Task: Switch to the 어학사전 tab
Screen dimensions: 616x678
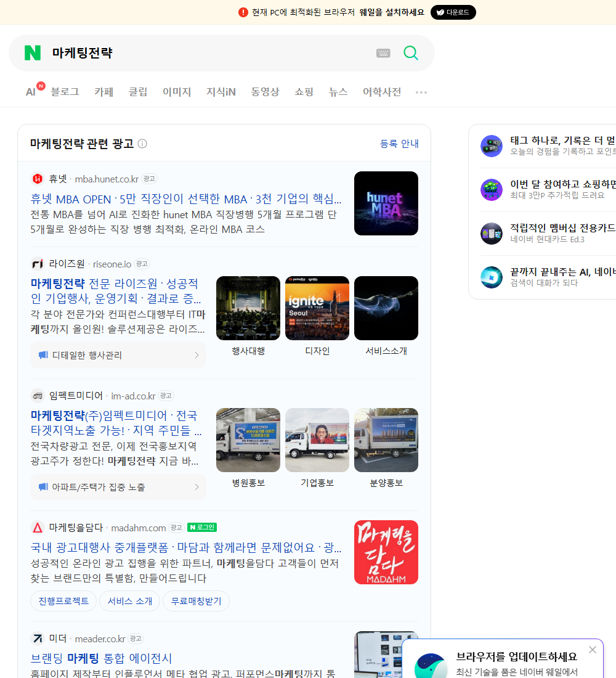Action: click(382, 92)
